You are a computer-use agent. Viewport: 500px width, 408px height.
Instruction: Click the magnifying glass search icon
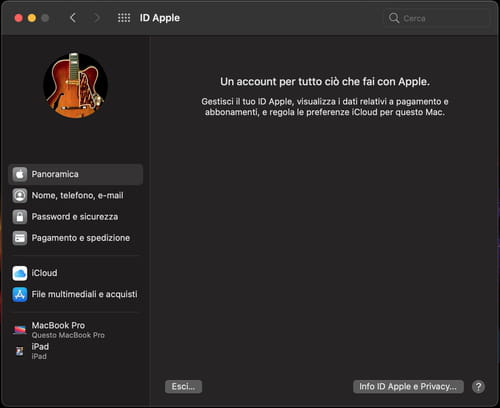(394, 18)
